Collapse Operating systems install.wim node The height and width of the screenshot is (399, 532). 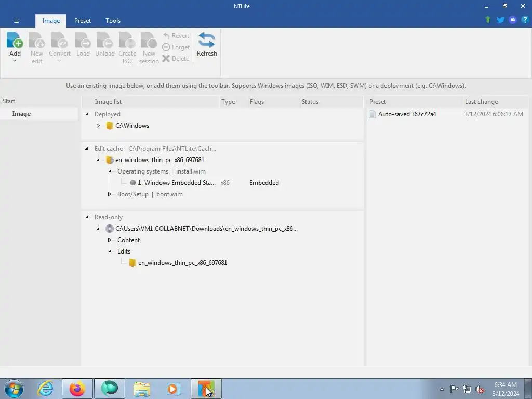click(x=109, y=171)
